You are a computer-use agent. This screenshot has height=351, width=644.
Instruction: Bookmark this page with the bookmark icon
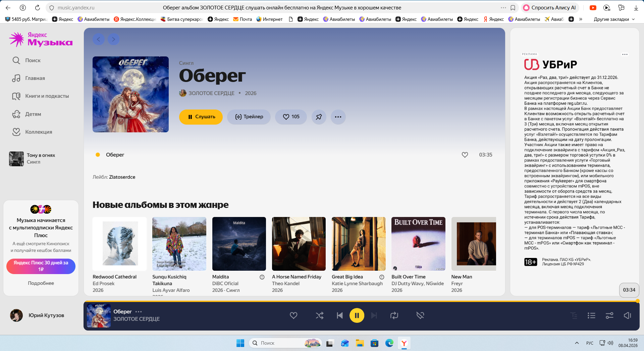(x=513, y=8)
